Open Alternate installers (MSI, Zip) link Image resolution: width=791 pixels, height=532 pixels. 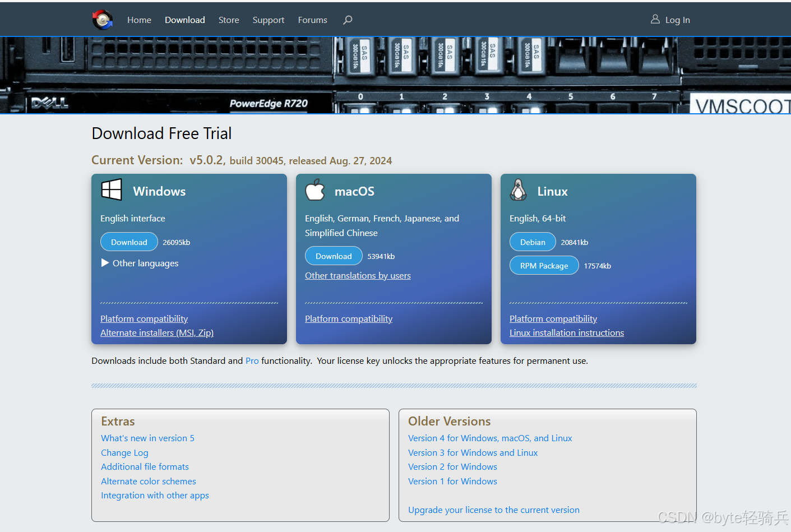(157, 333)
